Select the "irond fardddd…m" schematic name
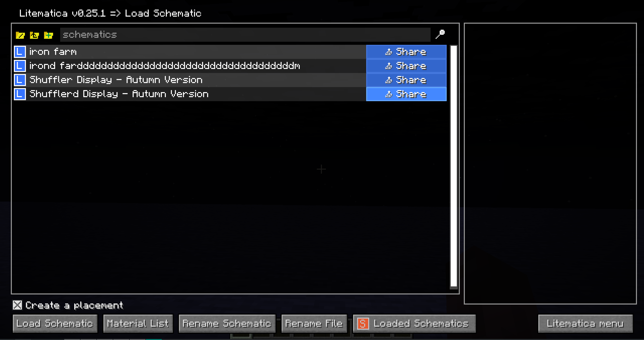 point(165,66)
